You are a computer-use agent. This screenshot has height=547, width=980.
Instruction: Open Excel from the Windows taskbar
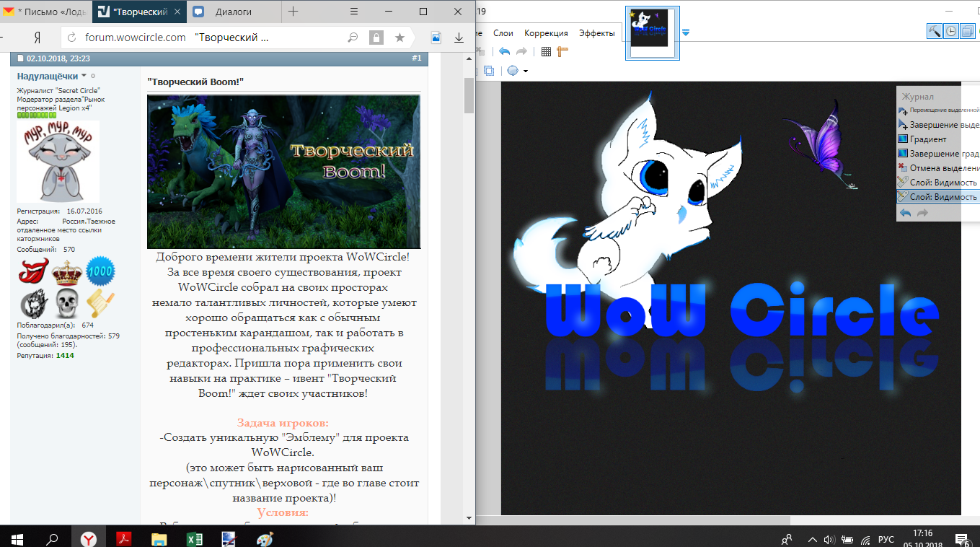pos(194,538)
